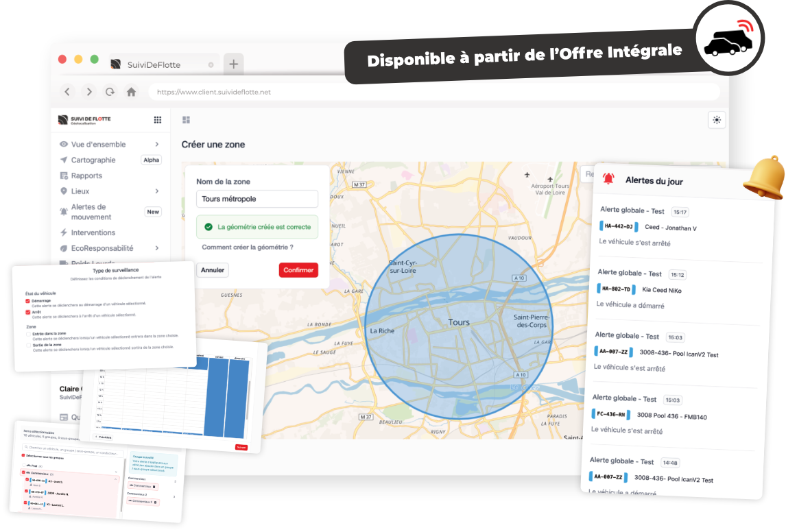Expand the Pool group chevron
This screenshot has height=532, width=786.
point(116,472)
